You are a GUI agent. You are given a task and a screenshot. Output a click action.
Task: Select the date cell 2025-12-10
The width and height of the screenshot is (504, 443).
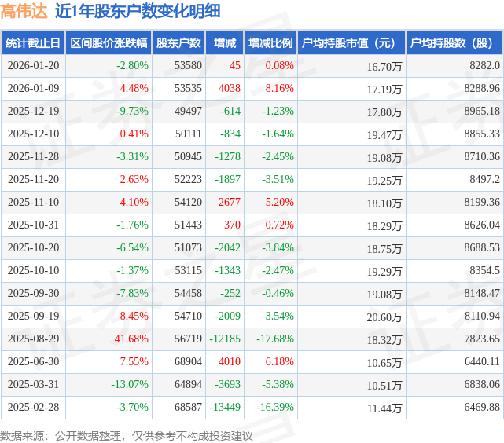pos(34,134)
